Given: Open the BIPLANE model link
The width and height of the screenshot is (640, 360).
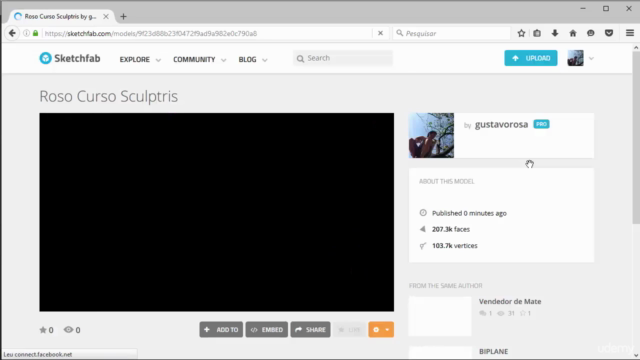Looking at the screenshot, I should point(493,351).
